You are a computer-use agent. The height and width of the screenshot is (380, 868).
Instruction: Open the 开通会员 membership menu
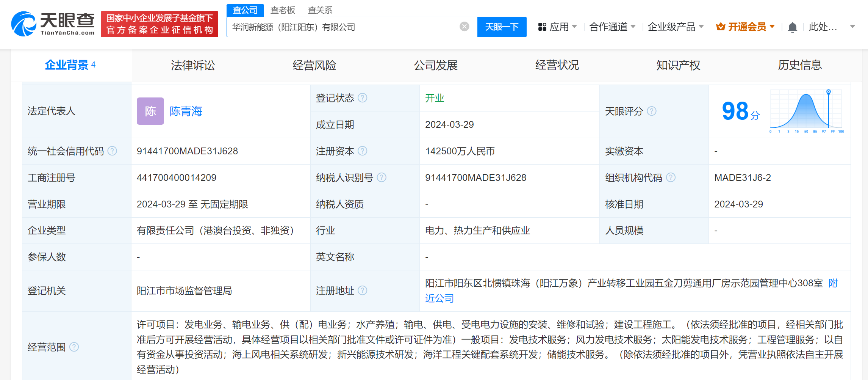745,27
